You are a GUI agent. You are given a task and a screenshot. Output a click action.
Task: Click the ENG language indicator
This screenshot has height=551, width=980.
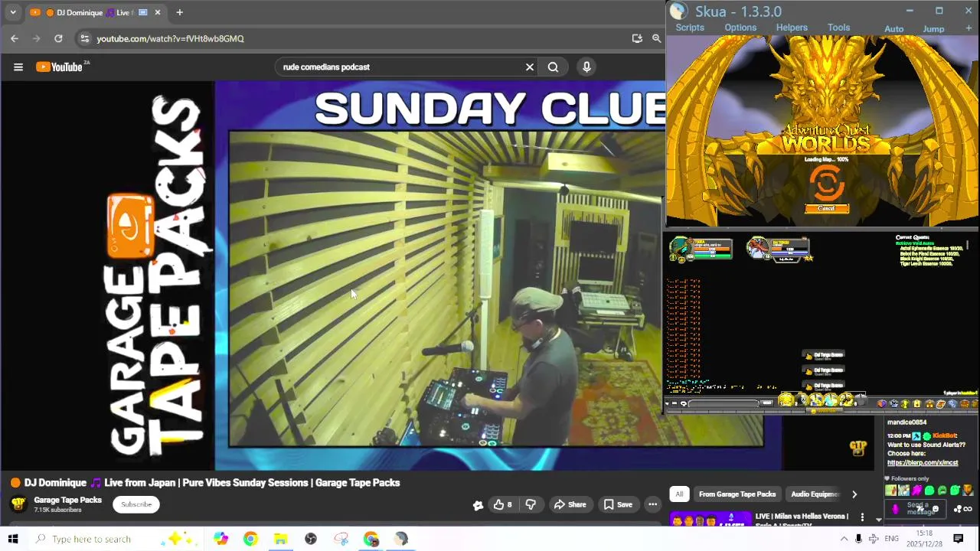pyautogui.click(x=892, y=539)
